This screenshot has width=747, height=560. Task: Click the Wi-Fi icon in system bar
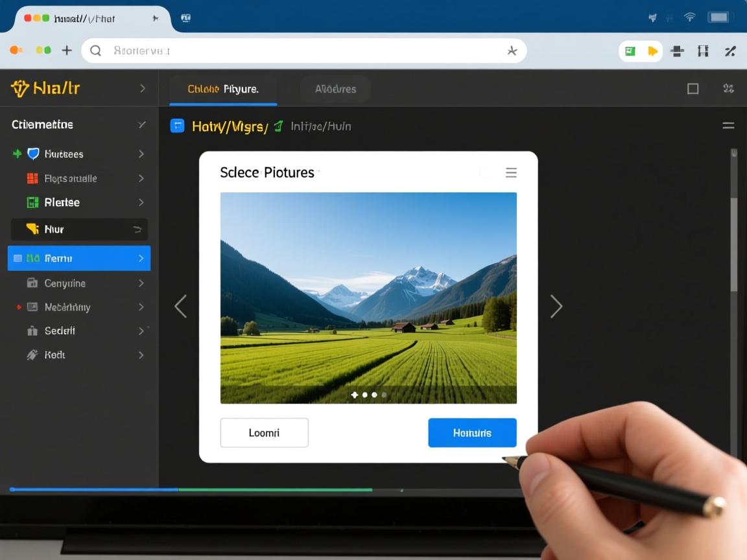point(689,17)
